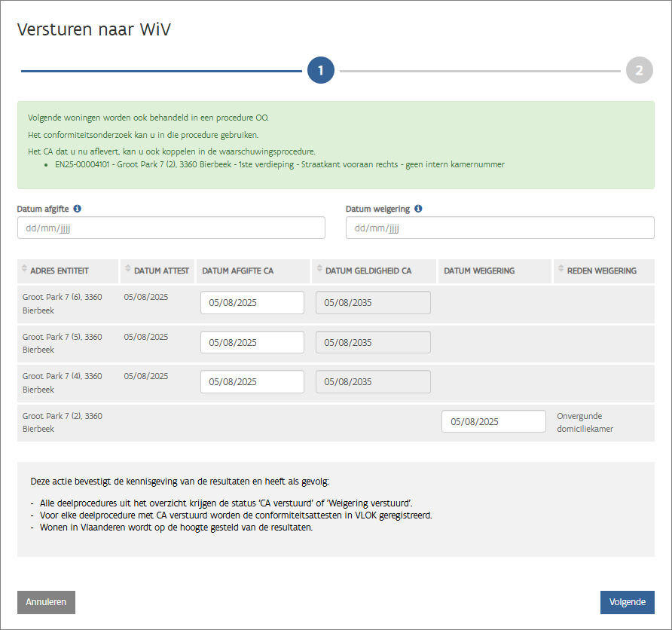Sort by Adres entiteit column icon
Viewport: 672px width, 630px height.
24,270
